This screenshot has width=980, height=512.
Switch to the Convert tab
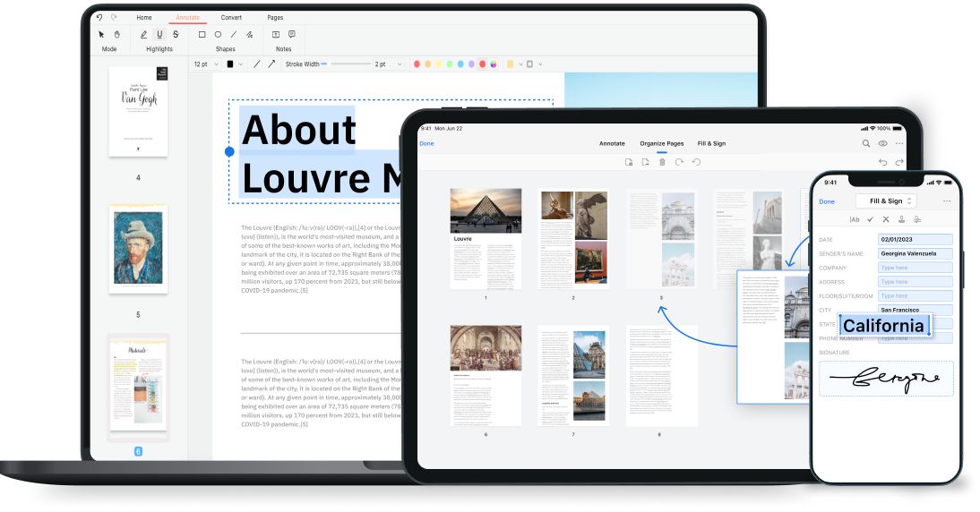(231, 17)
